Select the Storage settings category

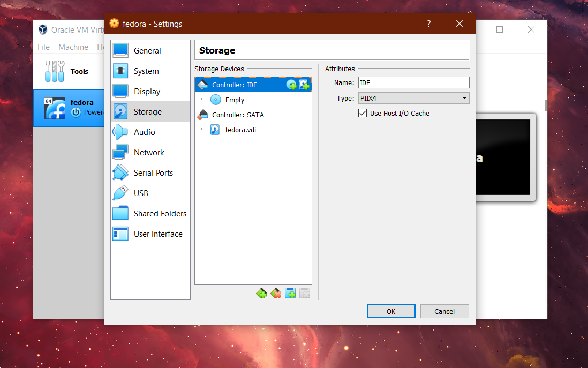[x=150, y=111]
